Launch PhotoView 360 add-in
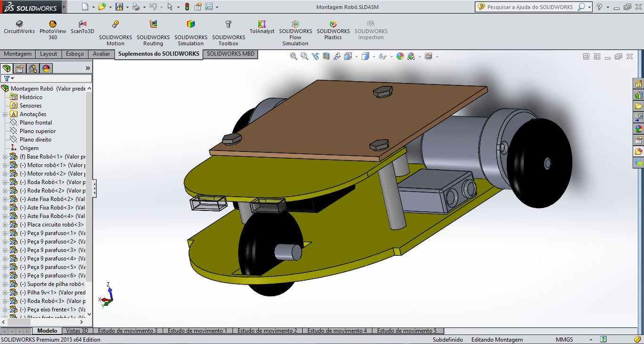 tap(53, 30)
